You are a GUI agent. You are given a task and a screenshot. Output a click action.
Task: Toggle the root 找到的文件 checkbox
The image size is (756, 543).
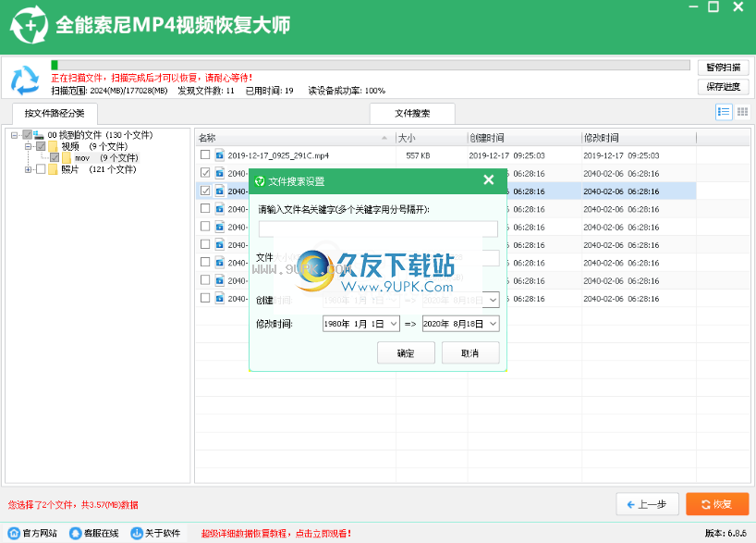(x=28, y=135)
